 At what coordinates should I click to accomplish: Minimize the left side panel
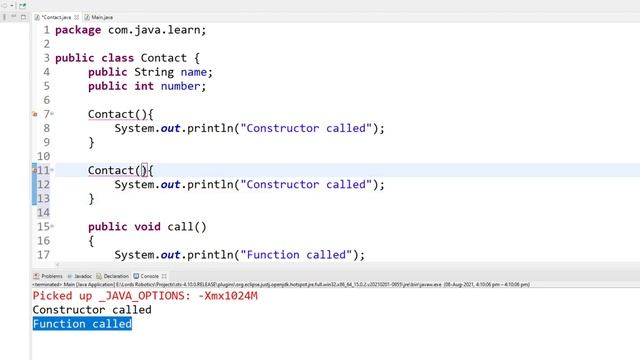click(13, 17)
